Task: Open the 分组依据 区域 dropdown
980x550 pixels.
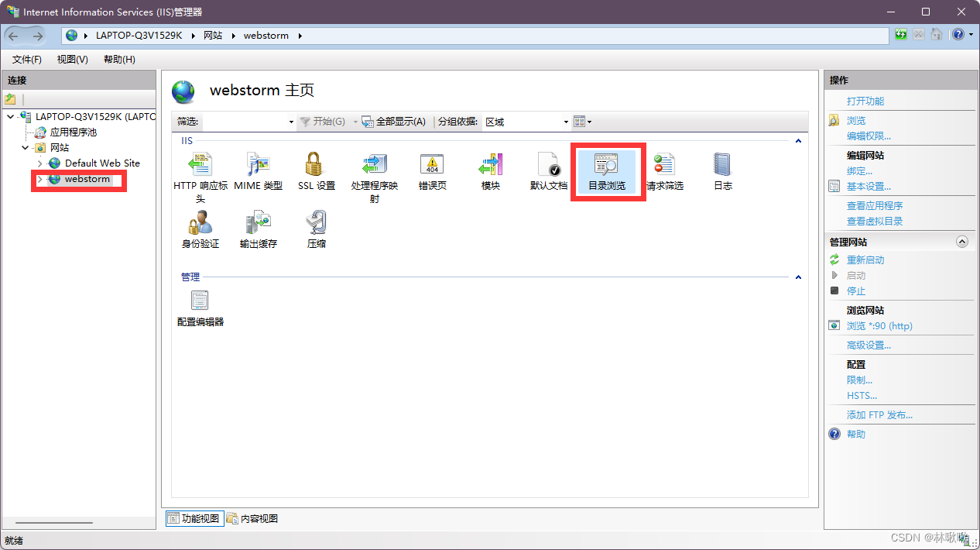Action: click(526, 122)
